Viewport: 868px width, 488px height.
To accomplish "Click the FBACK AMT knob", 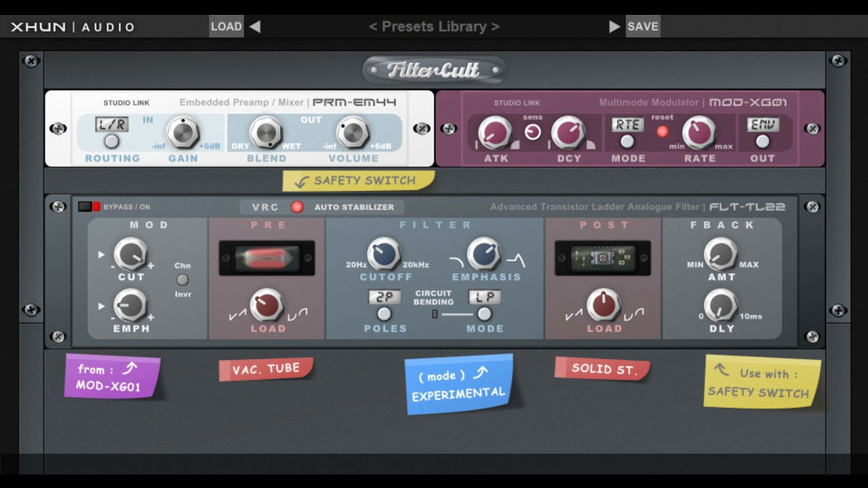I will 721,254.
